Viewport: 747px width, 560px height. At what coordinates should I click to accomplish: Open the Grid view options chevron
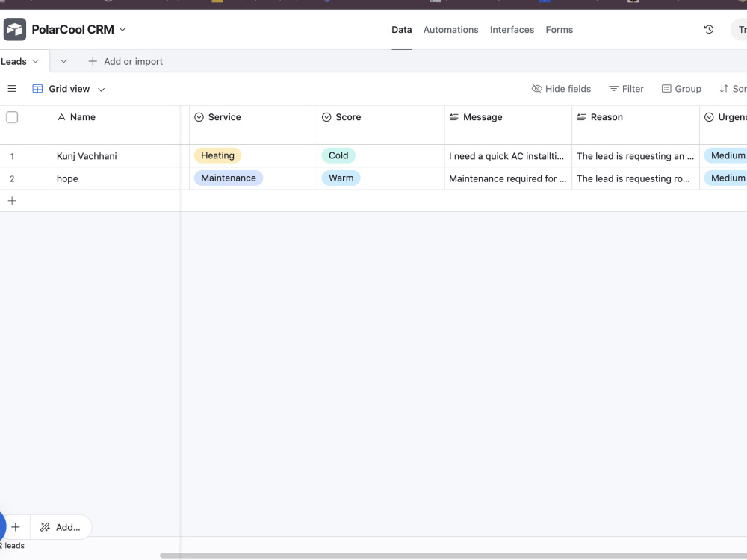click(x=101, y=89)
